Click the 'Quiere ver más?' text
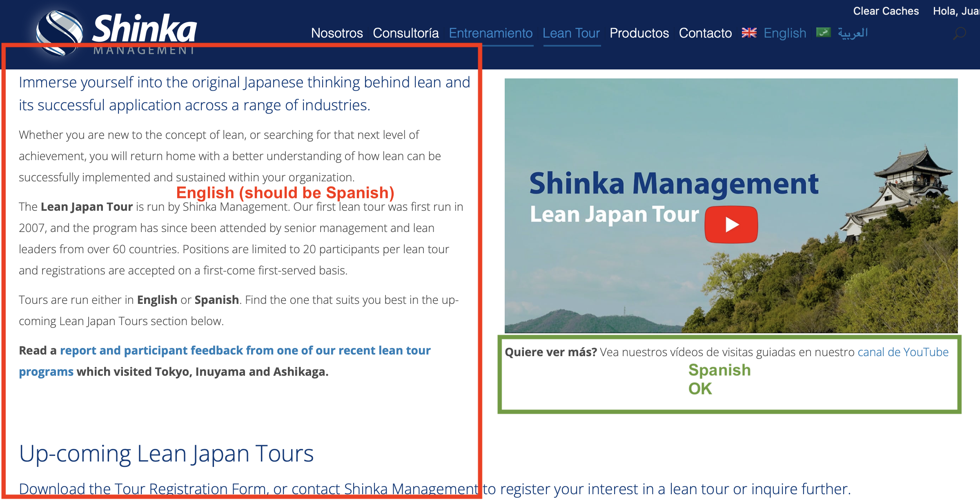 (x=551, y=352)
